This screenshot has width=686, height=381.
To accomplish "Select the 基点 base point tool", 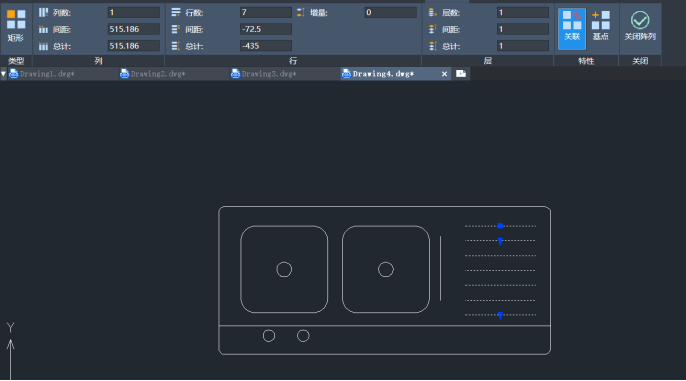I will [x=601, y=26].
